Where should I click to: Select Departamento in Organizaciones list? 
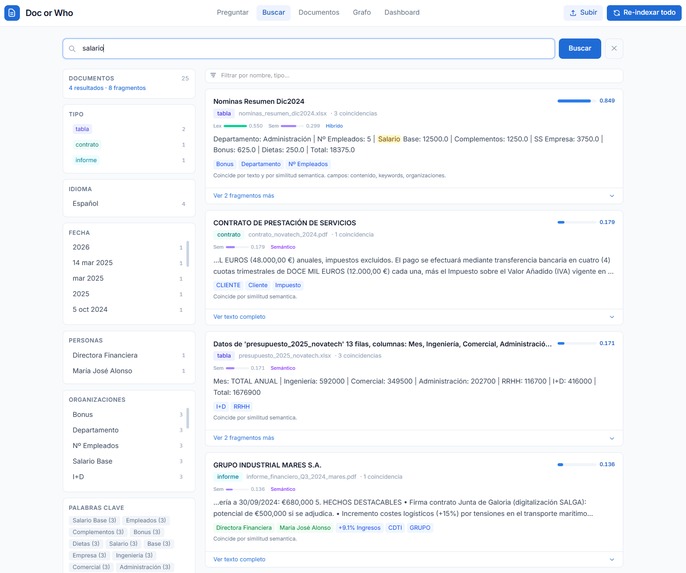pyautogui.click(x=127, y=430)
